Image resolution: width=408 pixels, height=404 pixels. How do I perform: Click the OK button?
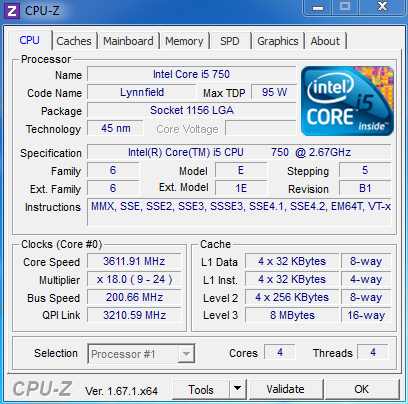click(362, 389)
